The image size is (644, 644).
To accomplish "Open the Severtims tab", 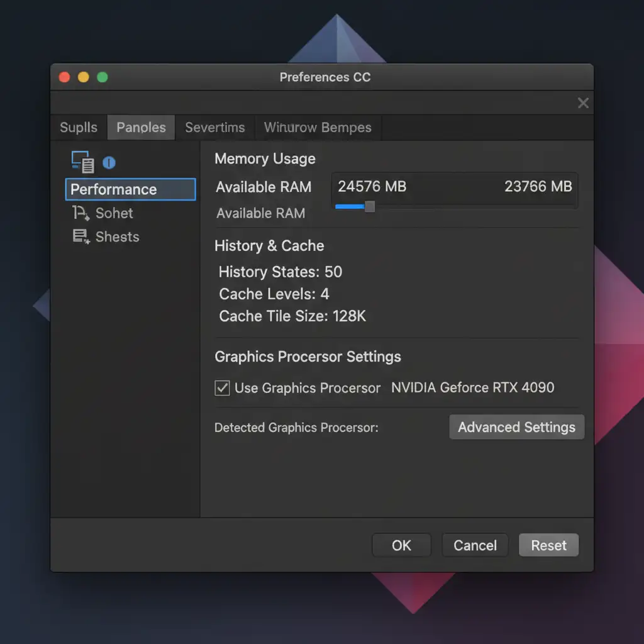I will [x=215, y=128].
